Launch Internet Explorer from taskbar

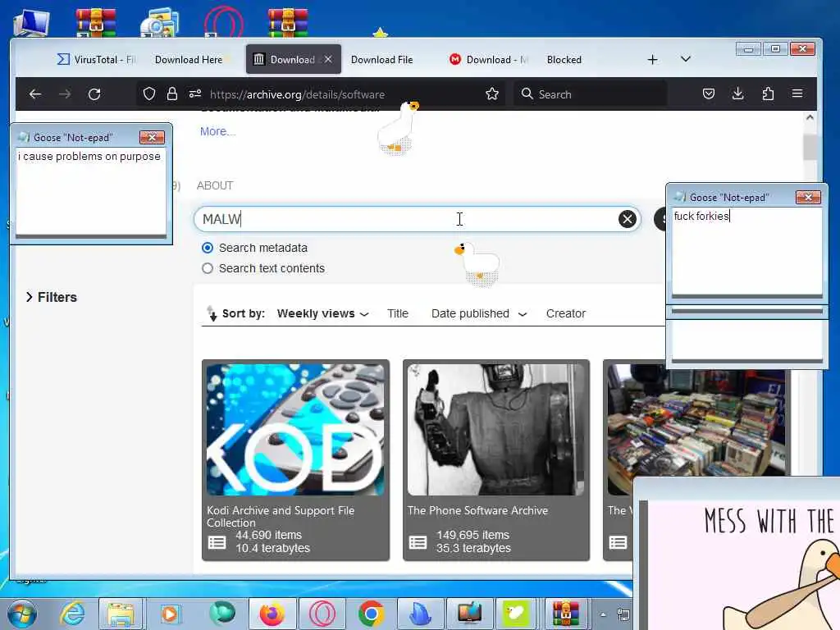[72, 614]
